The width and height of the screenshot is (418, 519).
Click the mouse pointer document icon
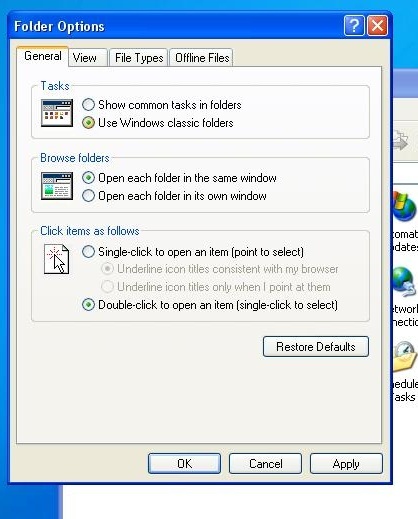click(57, 259)
